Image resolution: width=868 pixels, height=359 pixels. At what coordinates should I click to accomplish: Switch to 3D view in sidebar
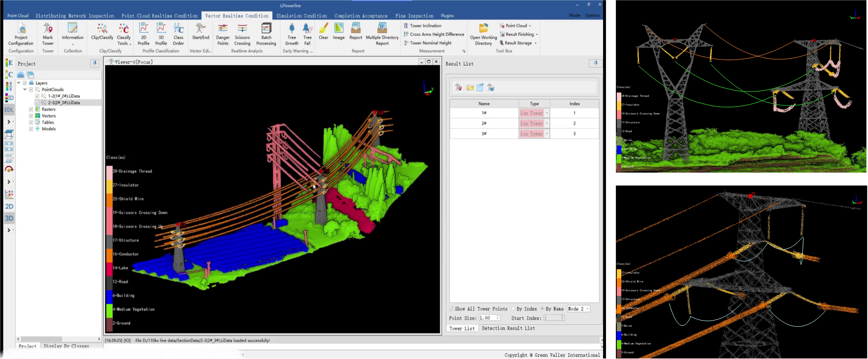coord(9,218)
